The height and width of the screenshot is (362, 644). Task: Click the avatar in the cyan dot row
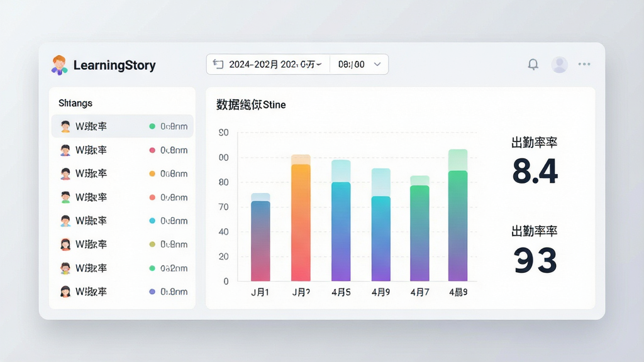65,221
